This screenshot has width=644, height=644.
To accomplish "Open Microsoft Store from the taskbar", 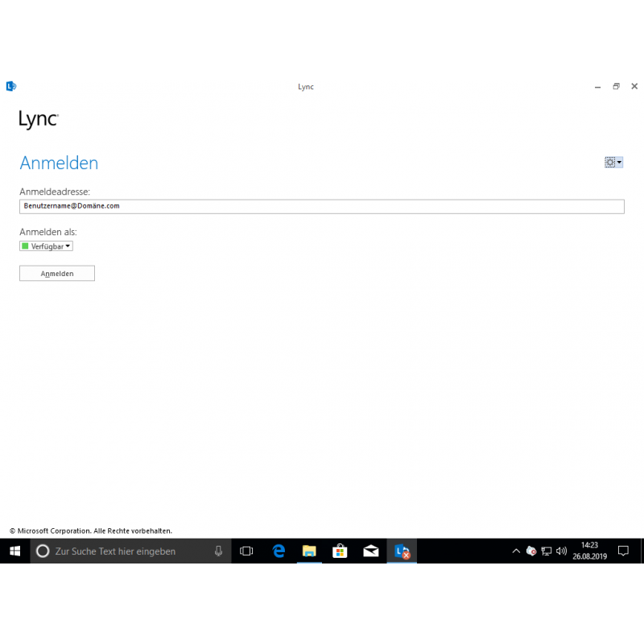I will pyautogui.click(x=340, y=551).
